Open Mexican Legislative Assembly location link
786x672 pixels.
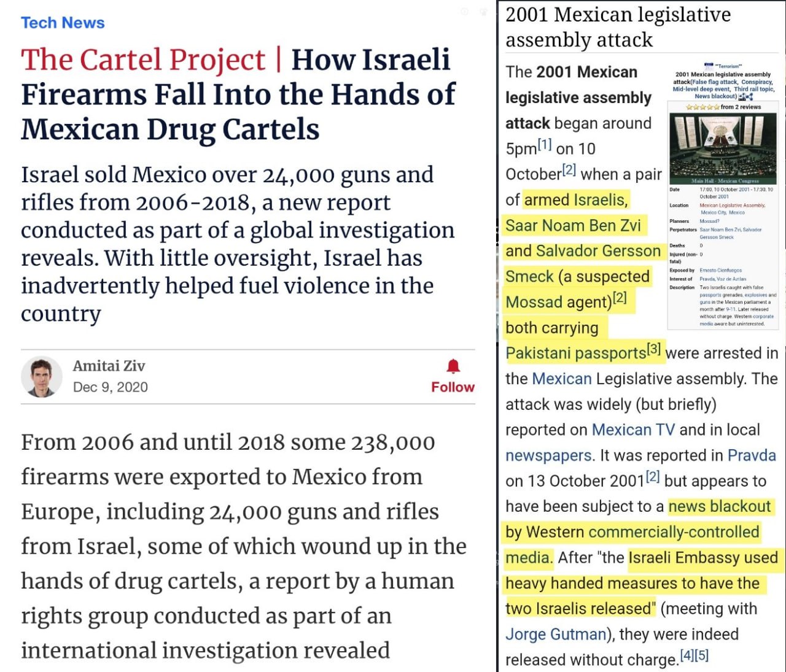tap(732, 206)
